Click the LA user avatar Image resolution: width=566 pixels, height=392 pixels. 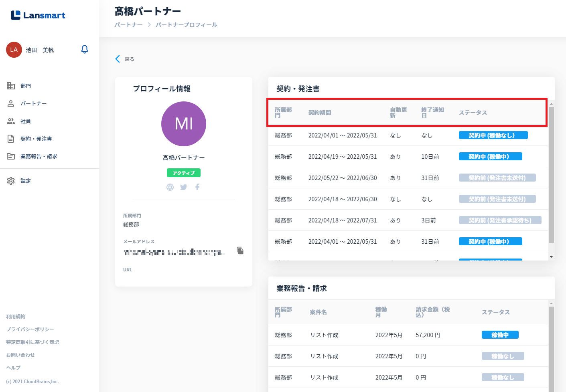(x=14, y=50)
